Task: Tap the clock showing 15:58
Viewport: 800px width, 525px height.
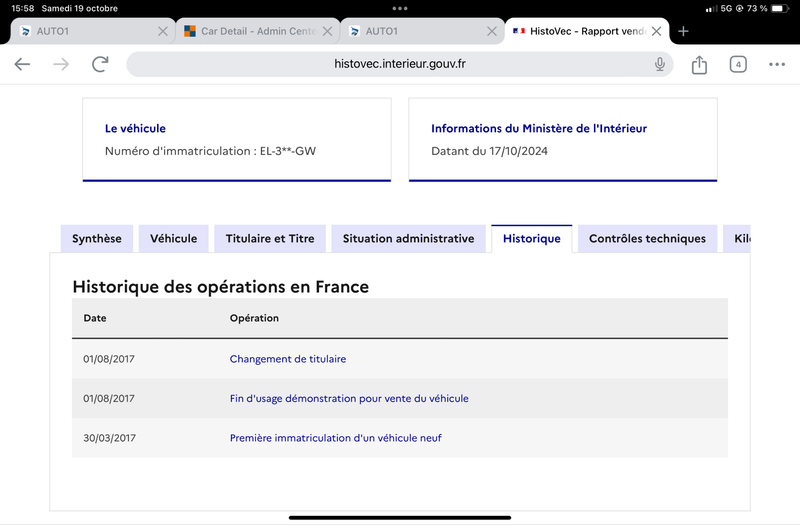Action: click(22, 8)
